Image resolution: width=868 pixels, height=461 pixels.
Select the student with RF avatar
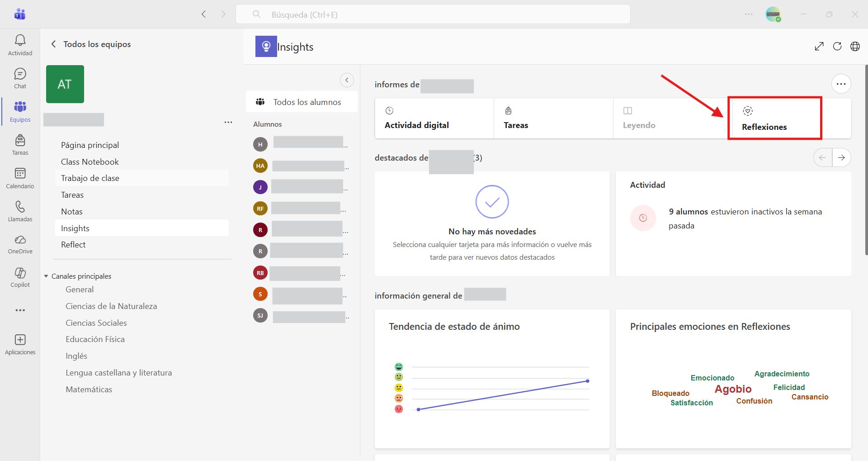click(x=260, y=208)
